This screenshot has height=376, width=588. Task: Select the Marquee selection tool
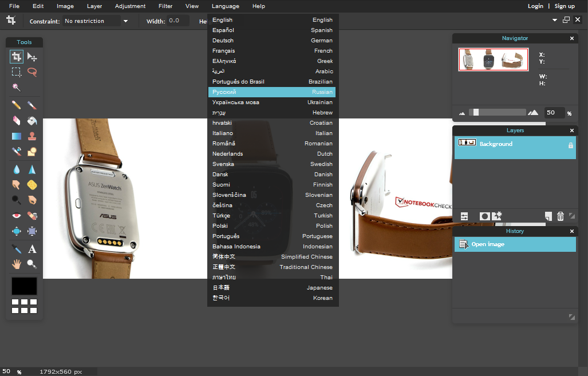point(17,72)
